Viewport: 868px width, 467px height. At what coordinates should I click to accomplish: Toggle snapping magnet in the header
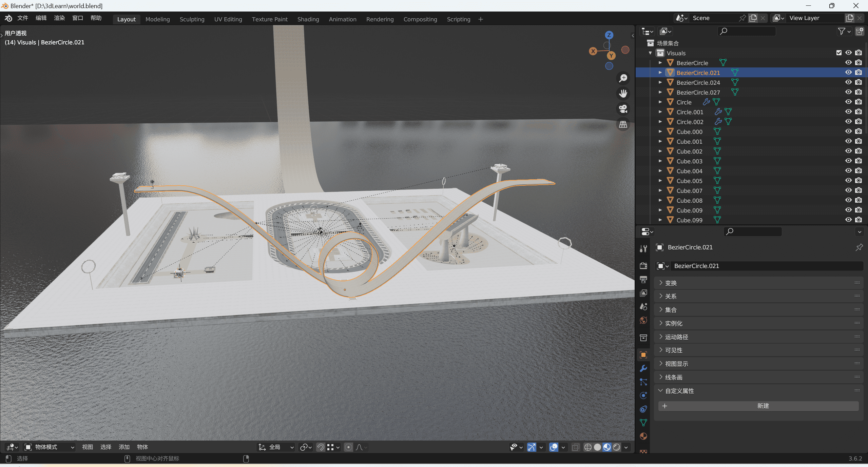(321, 447)
